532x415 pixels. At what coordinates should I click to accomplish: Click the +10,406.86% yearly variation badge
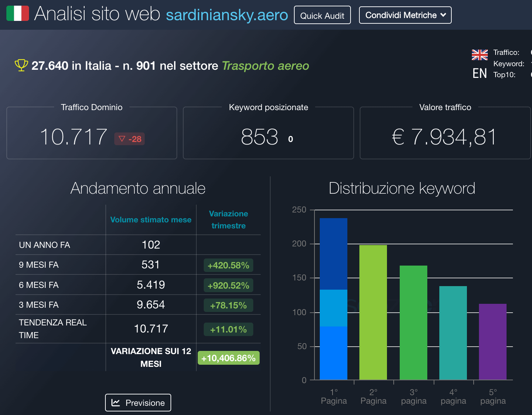point(229,358)
